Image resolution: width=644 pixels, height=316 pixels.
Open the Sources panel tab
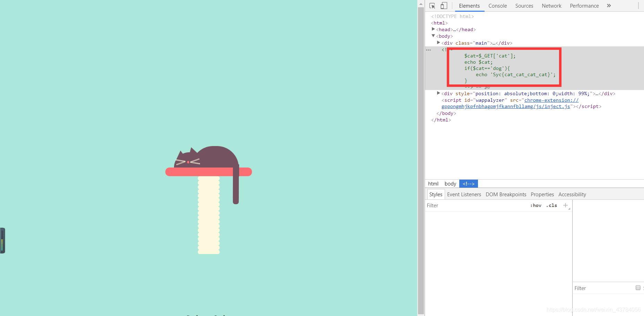[524, 6]
